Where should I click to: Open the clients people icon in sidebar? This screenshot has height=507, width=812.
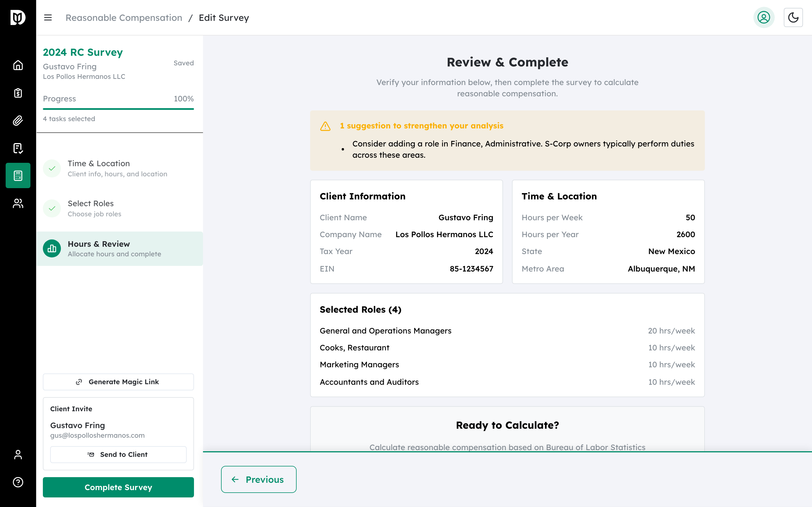(x=17, y=203)
